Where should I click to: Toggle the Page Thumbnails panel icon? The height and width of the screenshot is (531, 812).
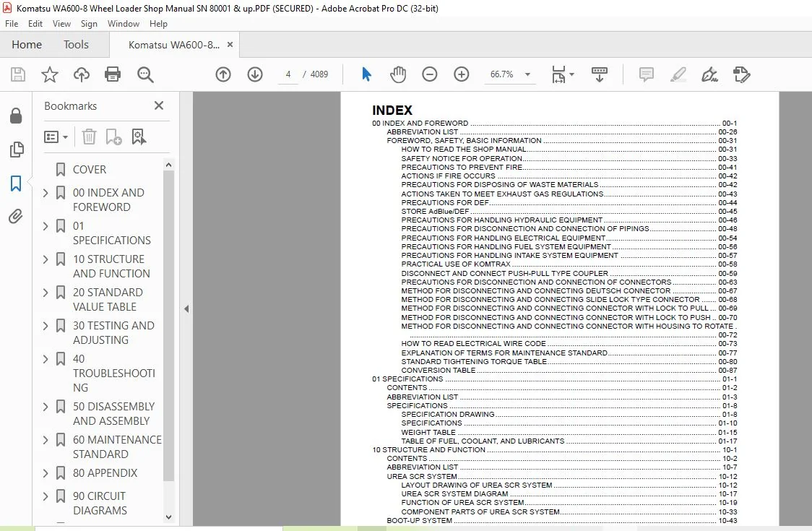pos(16,150)
